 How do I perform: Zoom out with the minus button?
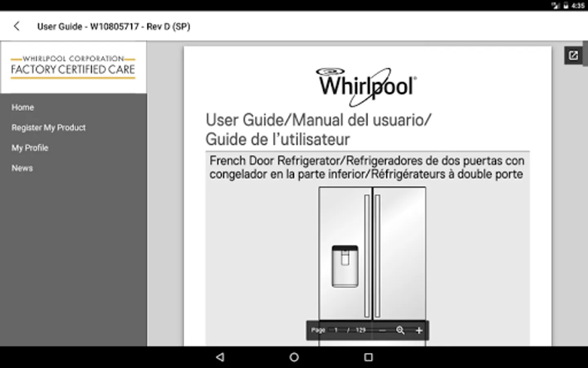point(382,330)
